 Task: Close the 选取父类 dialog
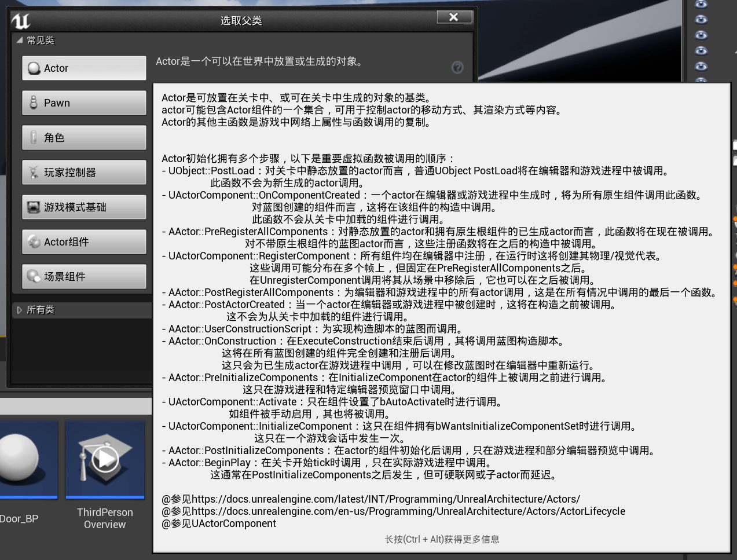pos(454,17)
